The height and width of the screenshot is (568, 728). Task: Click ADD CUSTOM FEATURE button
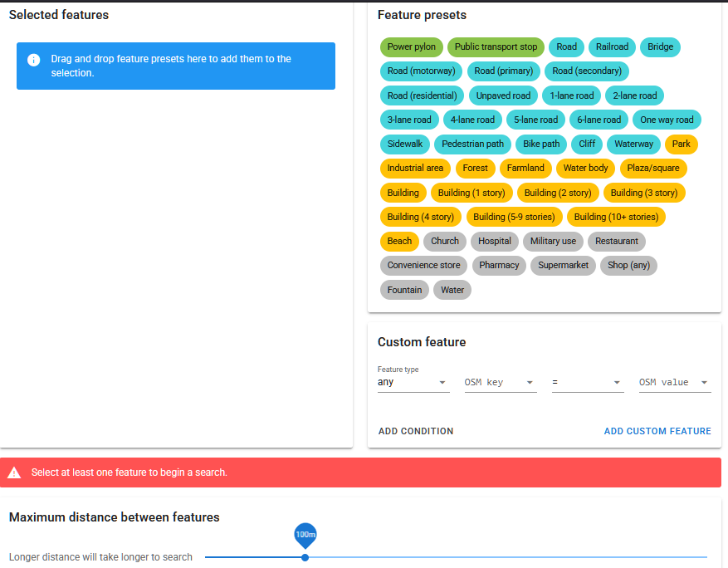point(657,431)
